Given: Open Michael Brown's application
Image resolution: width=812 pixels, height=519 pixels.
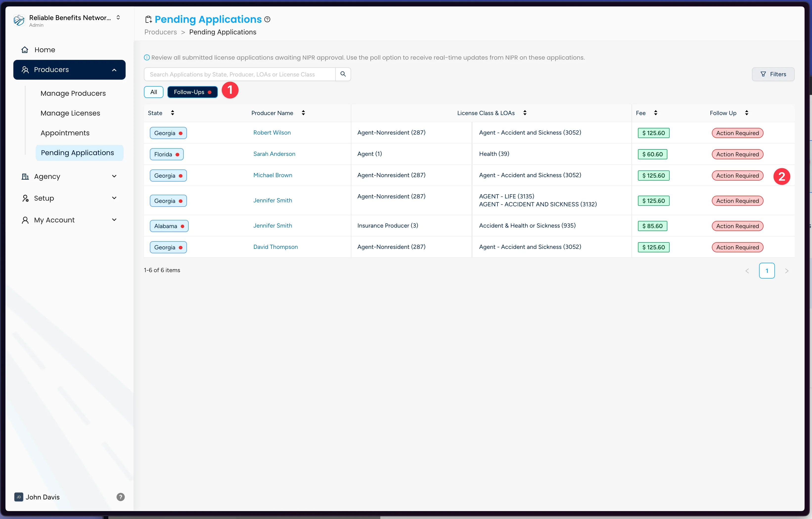Looking at the screenshot, I should click(x=272, y=175).
